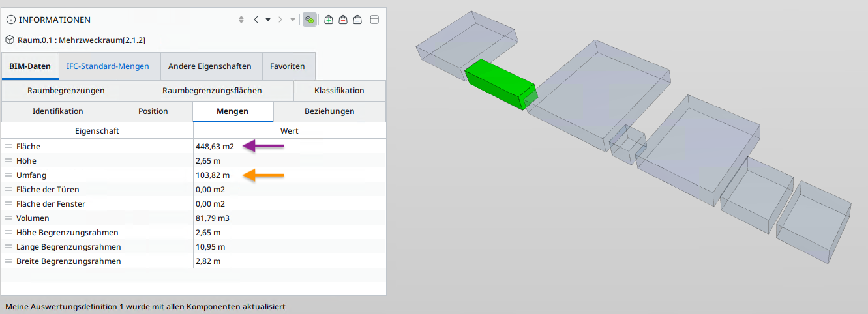Click the handle of Höhe Begrenzungsrahmen row
Image resolution: width=868 pixels, height=314 pixels.
(x=8, y=233)
